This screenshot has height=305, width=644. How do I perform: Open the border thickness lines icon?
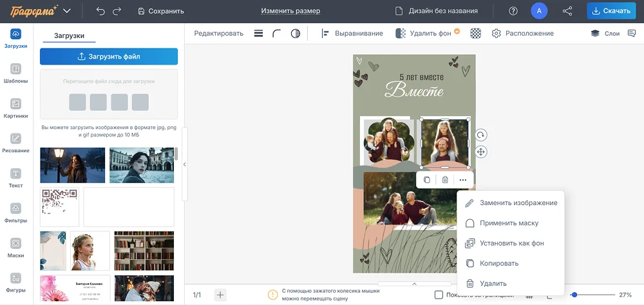(258, 34)
